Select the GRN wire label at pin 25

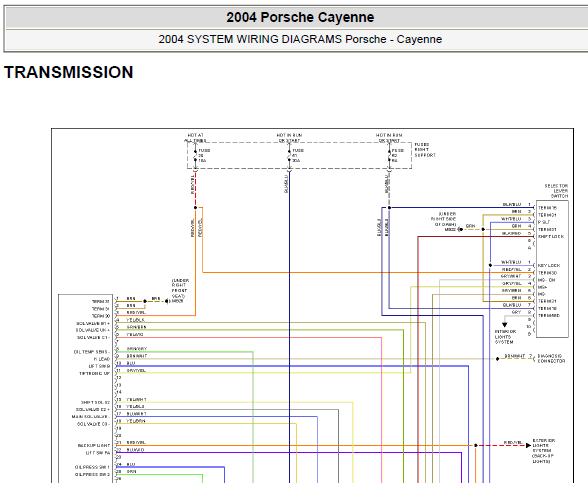tap(132, 472)
